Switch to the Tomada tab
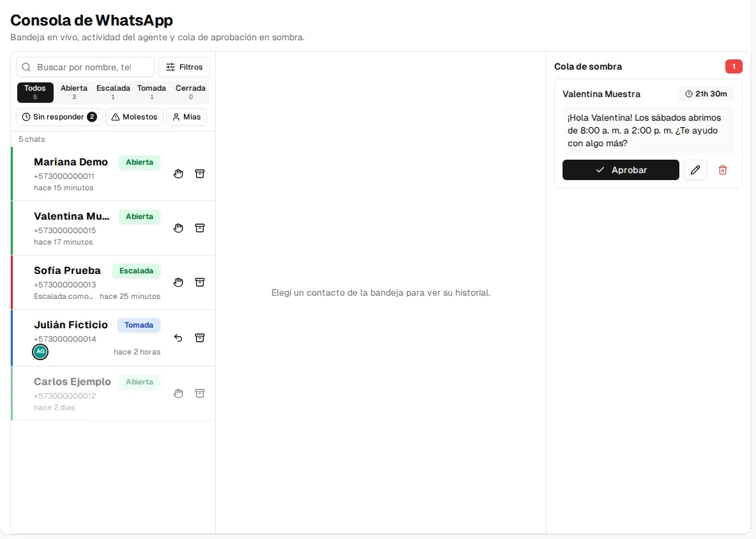 [152, 92]
